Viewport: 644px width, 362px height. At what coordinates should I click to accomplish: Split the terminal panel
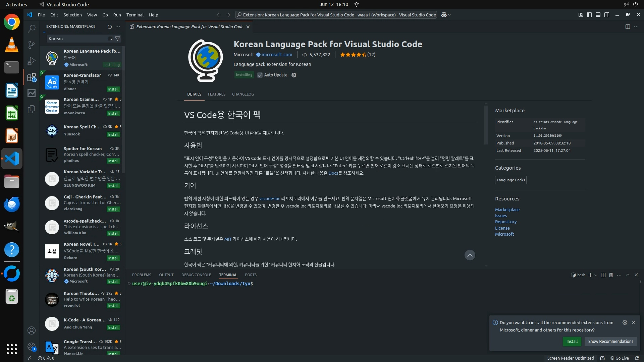tap(603, 275)
